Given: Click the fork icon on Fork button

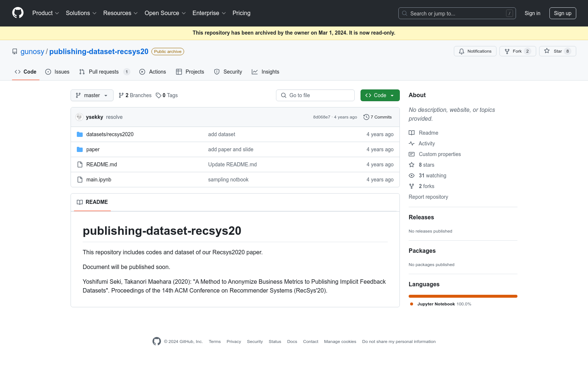Looking at the screenshot, I should (x=507, y=52).
